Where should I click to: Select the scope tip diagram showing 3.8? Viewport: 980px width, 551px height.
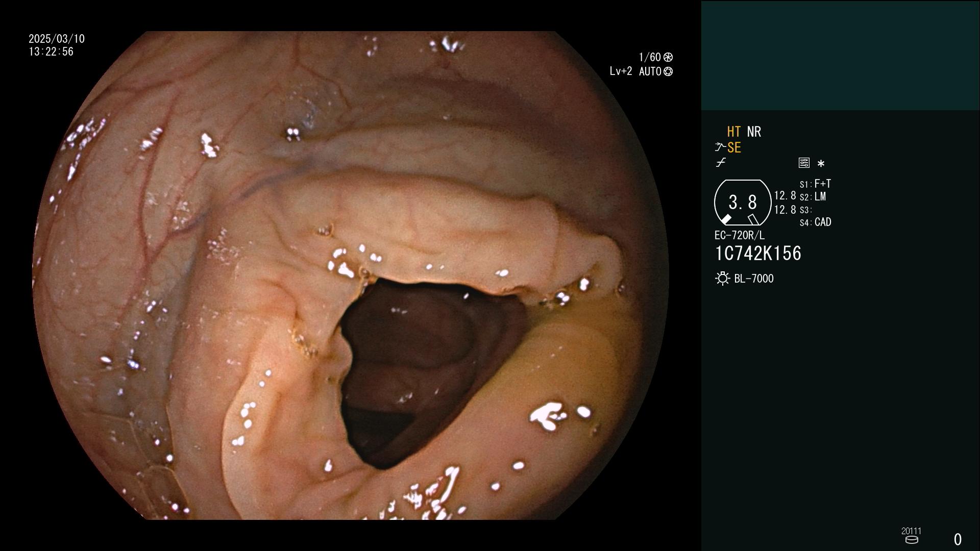point(743,203)
